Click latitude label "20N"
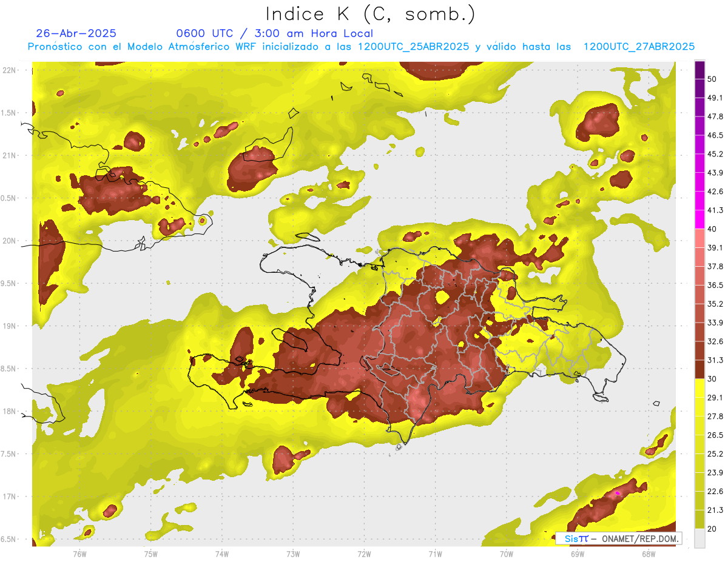Viewport: 728px width, 562px height. click(x=10, y=241)
